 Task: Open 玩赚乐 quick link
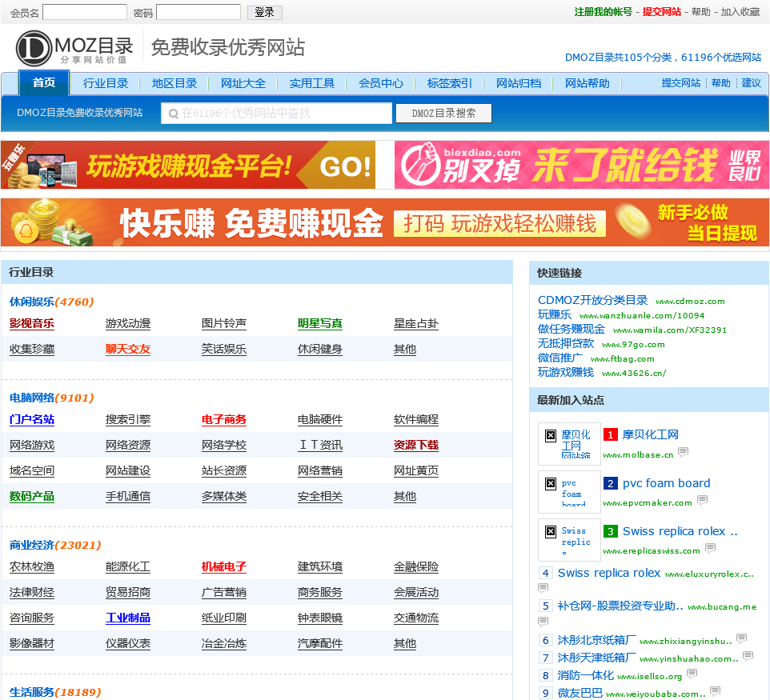[555, 314]
